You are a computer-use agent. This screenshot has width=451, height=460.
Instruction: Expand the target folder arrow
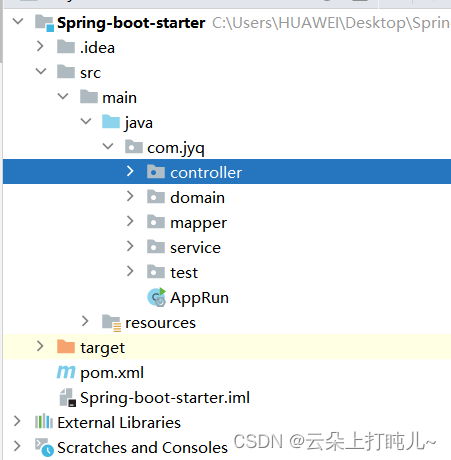click(40, 346)
